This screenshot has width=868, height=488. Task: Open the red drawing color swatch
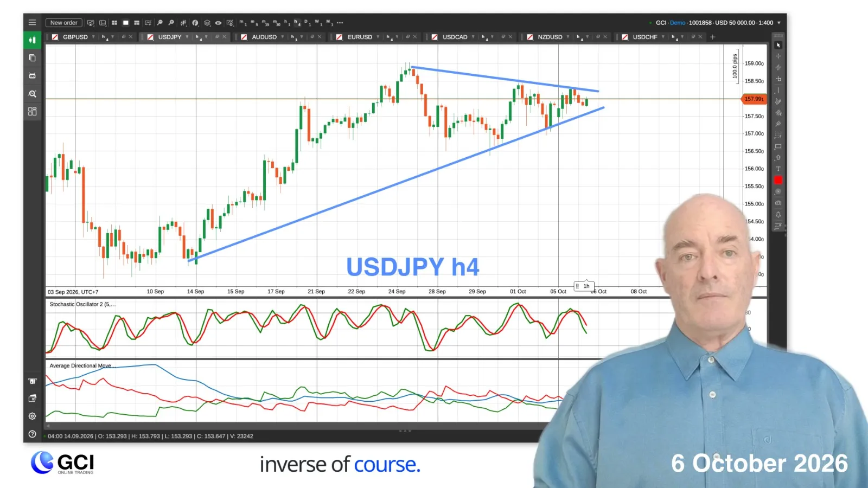click(x=778, y=180)
